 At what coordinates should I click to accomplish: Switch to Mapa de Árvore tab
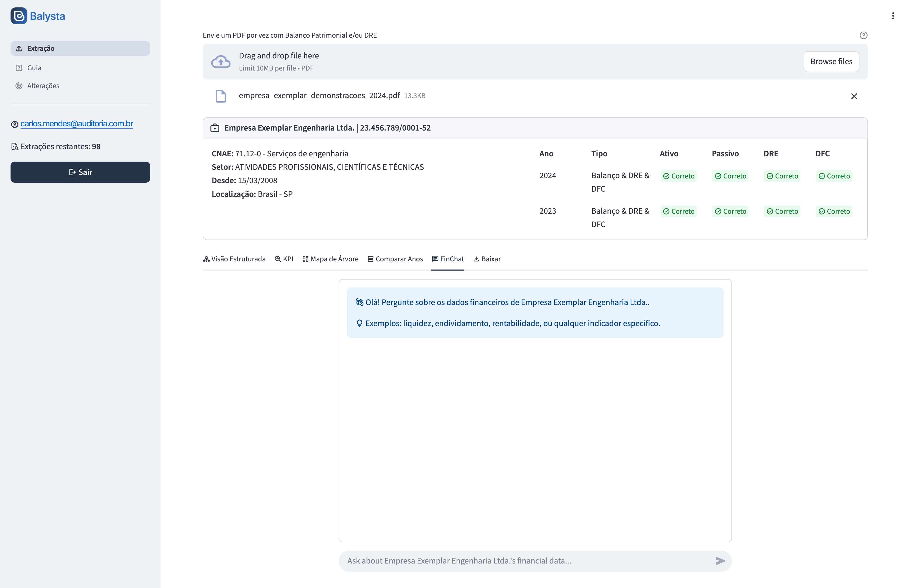330,259
